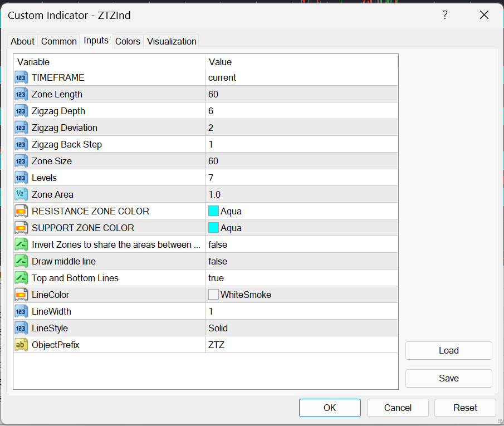Click the integer icon beside LineStyle
Image resolution: width=504 pixels, height=426 pixels.
(x=21, y=328)
